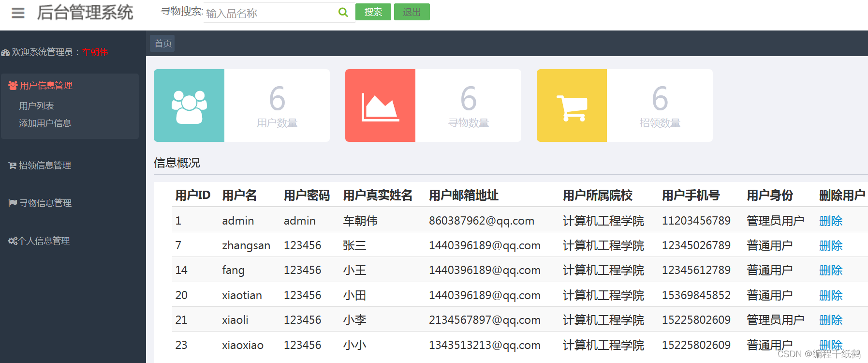Click the dashboard icon beside welcome text
This screenshot has height=363, width=868.
point(5,53)
